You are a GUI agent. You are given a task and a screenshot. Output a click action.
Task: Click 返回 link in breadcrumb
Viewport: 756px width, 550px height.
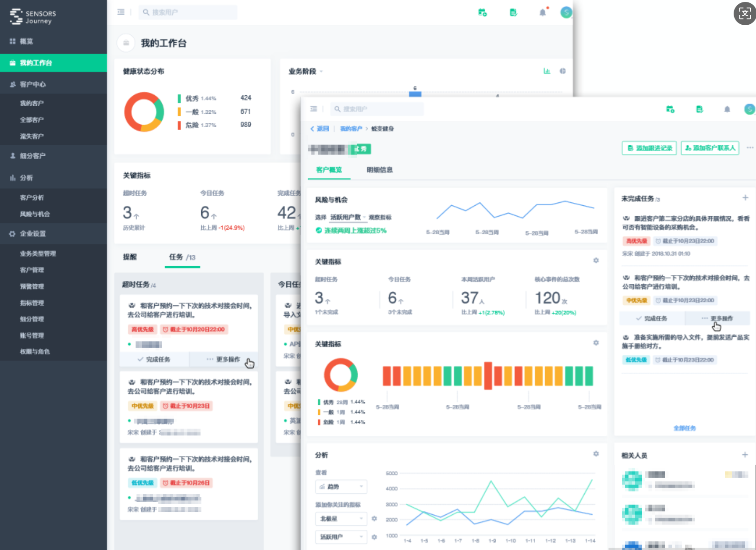pos(320,129)
